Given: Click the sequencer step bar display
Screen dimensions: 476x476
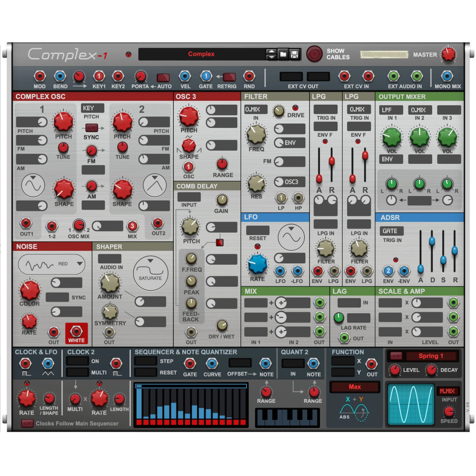Looking at the screenshot, I should click(x=191, y=404).
